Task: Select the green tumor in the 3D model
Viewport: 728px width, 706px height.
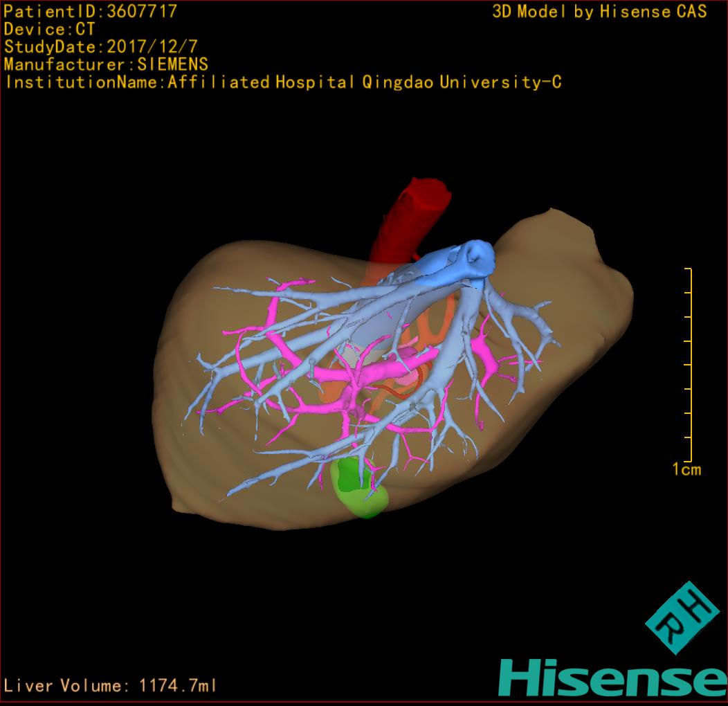Action: (x=359, y=488)
